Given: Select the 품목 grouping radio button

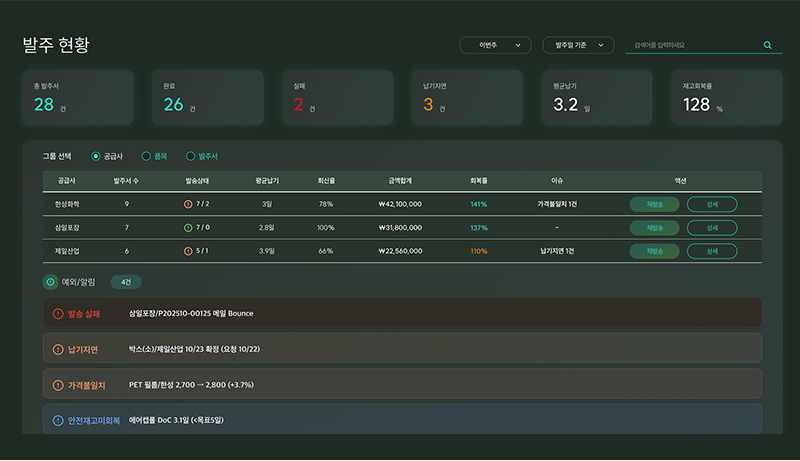Looking at the screenshot, I should point(146,156).
